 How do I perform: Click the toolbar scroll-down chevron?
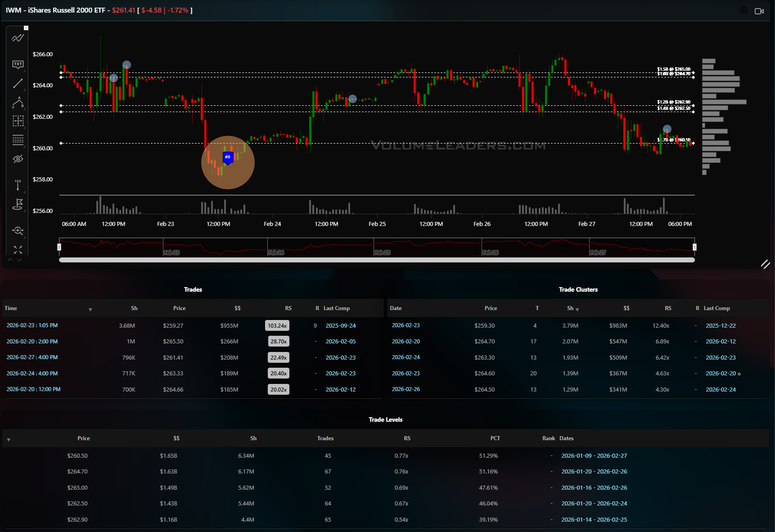pos(19,260)
